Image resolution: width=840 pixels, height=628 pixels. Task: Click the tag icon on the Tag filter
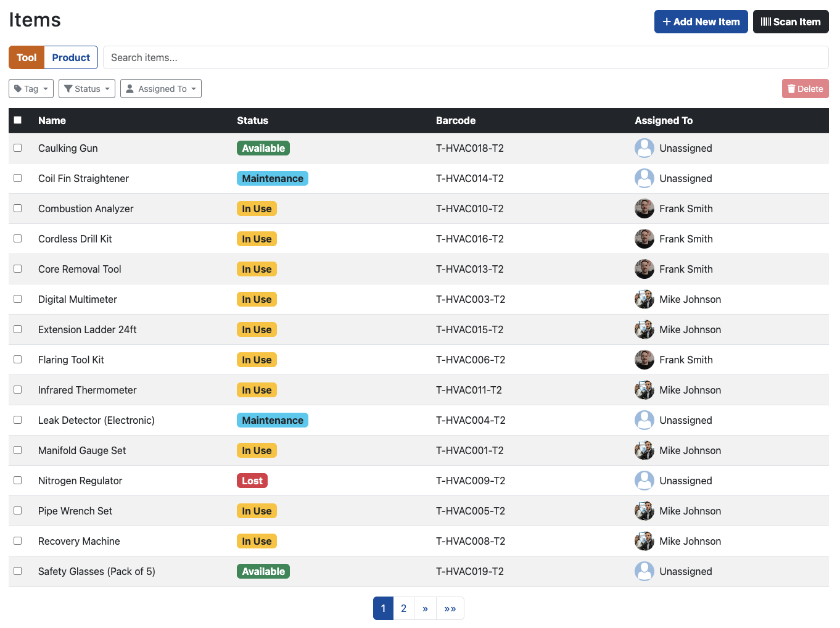point(19,88)
